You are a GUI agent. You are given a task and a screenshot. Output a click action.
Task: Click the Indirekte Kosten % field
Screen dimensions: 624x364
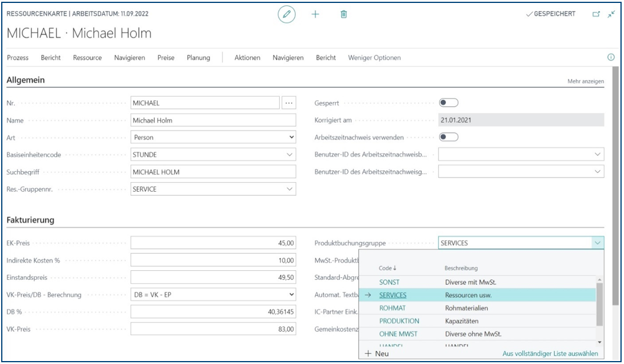point(213,261)
